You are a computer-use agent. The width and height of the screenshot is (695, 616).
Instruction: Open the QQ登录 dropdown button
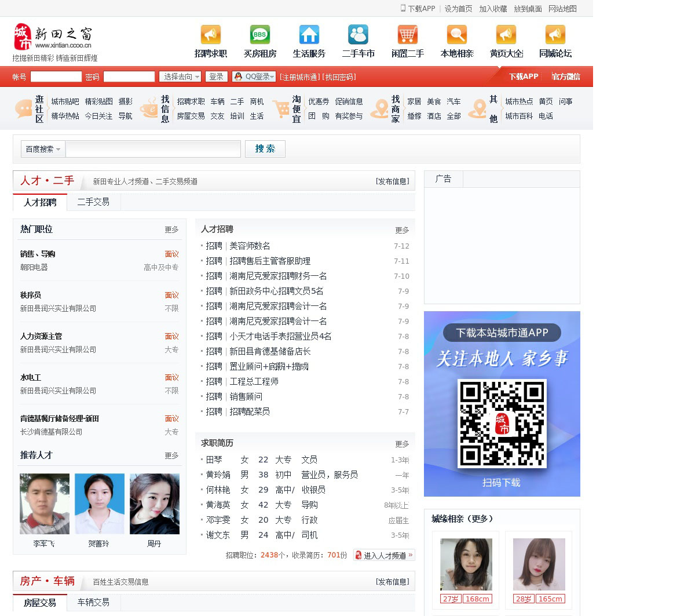coord(254,76)
